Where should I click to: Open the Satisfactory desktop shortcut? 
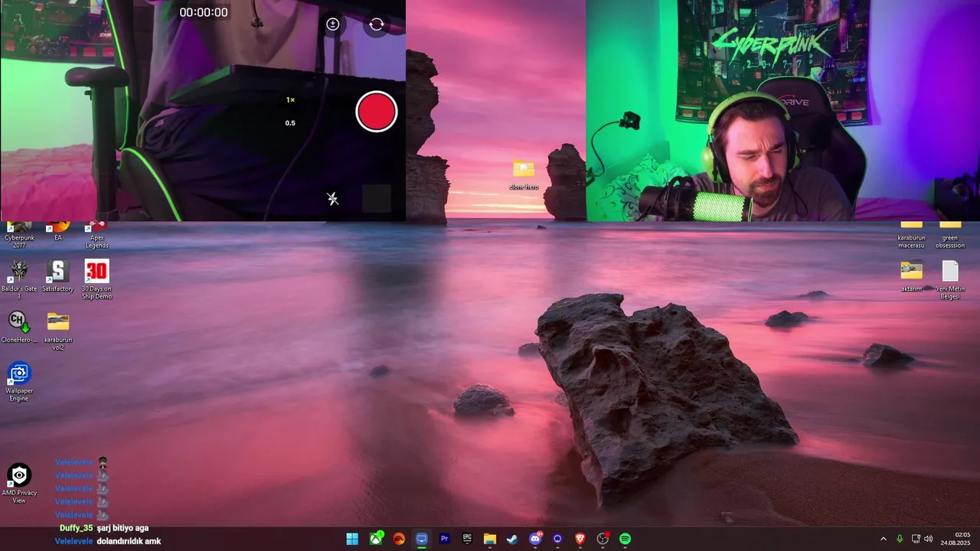57,277
